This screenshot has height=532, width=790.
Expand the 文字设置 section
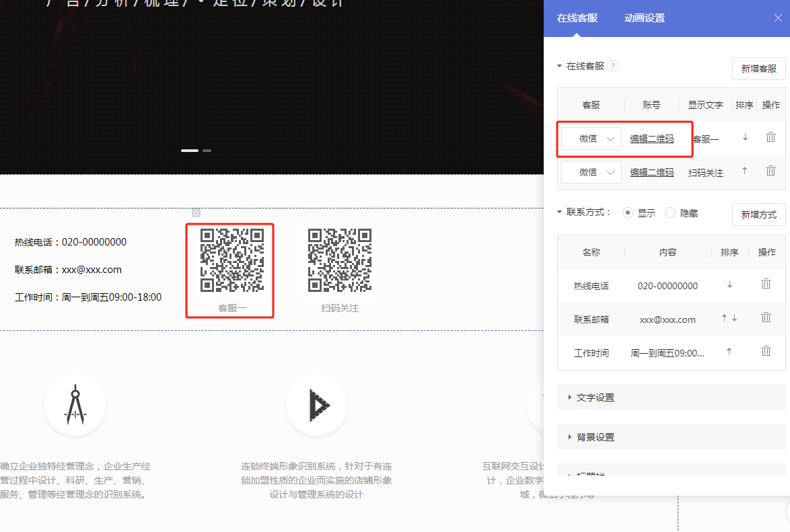pyautogui.click(x=671, y=397)
